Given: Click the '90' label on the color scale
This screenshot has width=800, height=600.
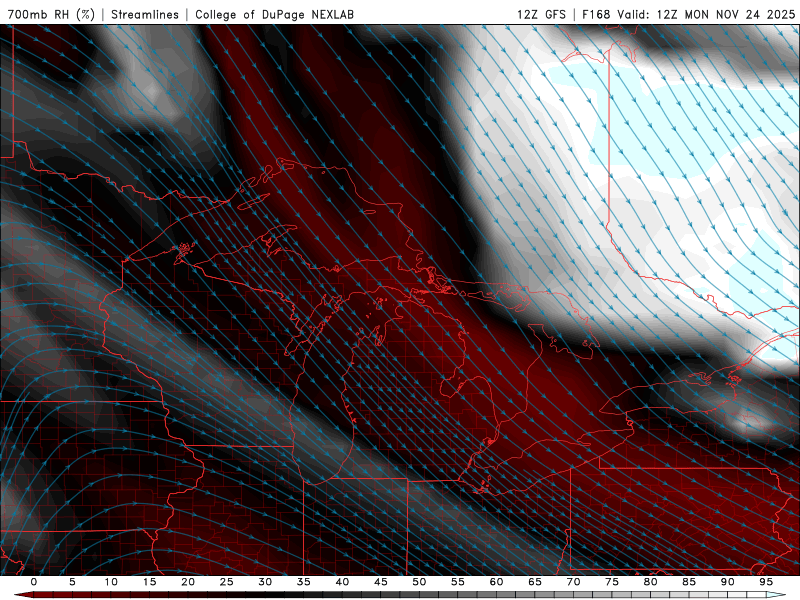Looking at the screenshot, I should click(x=727, y=582).
